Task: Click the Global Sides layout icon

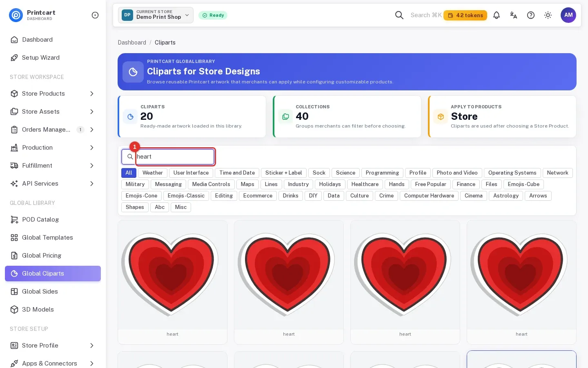Action: point(14,292)
